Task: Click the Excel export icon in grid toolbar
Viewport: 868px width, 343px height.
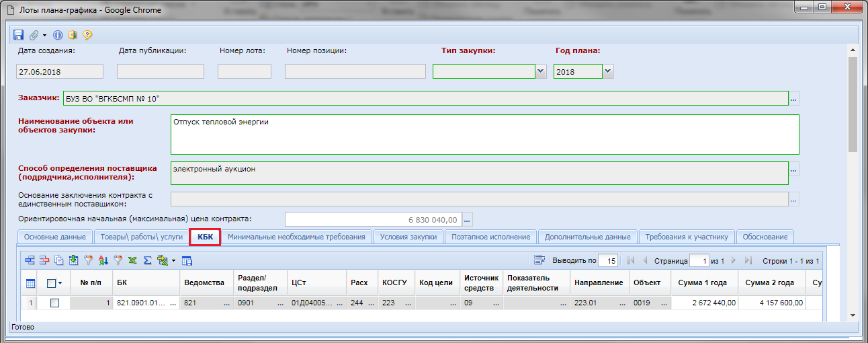Action: (x=132, y=260)
